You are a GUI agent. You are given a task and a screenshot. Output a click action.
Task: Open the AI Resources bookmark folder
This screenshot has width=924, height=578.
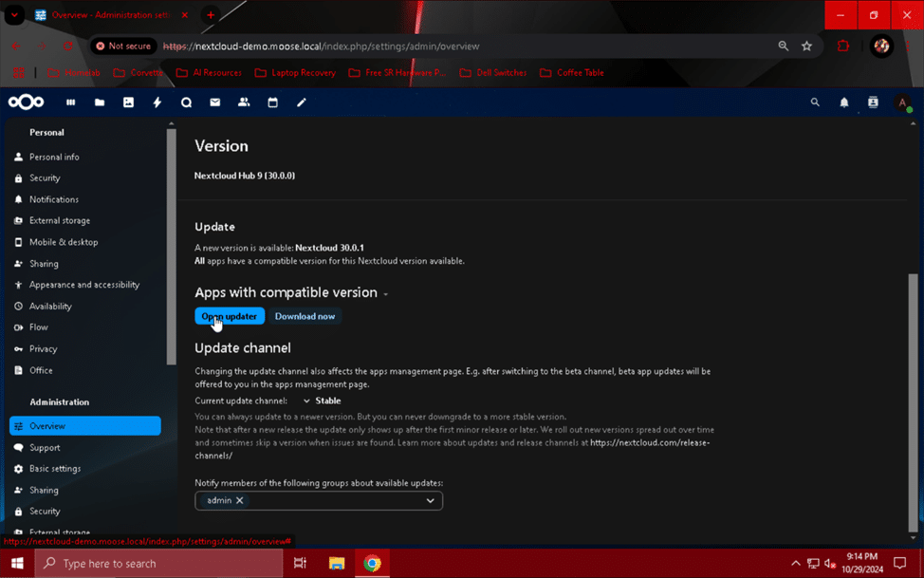click(209, 72)
